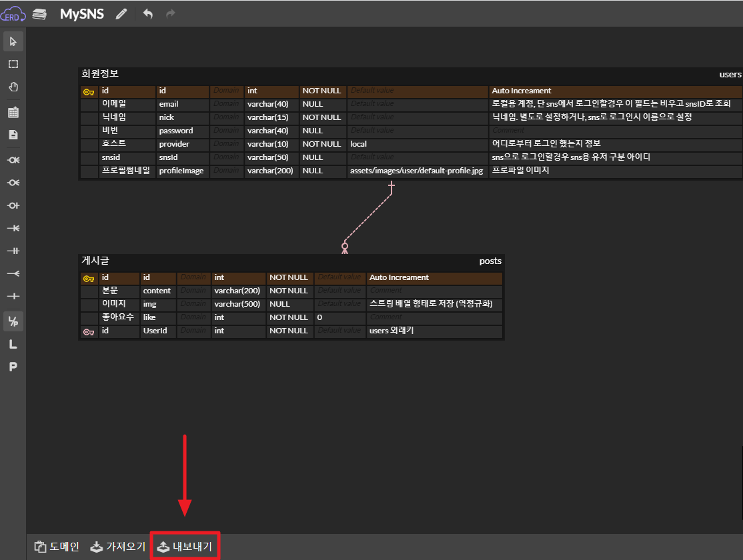Select the dashed rectangle selection tool
The width and height of the screenshot is (743, 560).
coord(13,64)
